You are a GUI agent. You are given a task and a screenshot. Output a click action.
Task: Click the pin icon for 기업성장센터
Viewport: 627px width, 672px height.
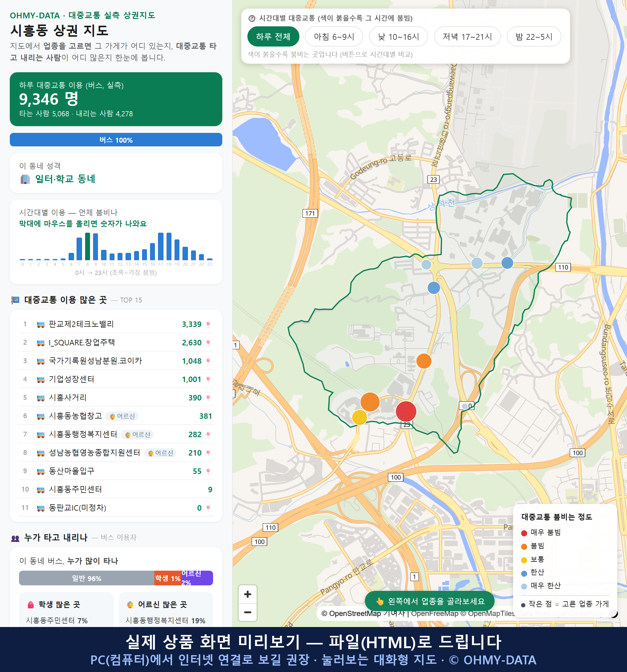pos(208,379)
